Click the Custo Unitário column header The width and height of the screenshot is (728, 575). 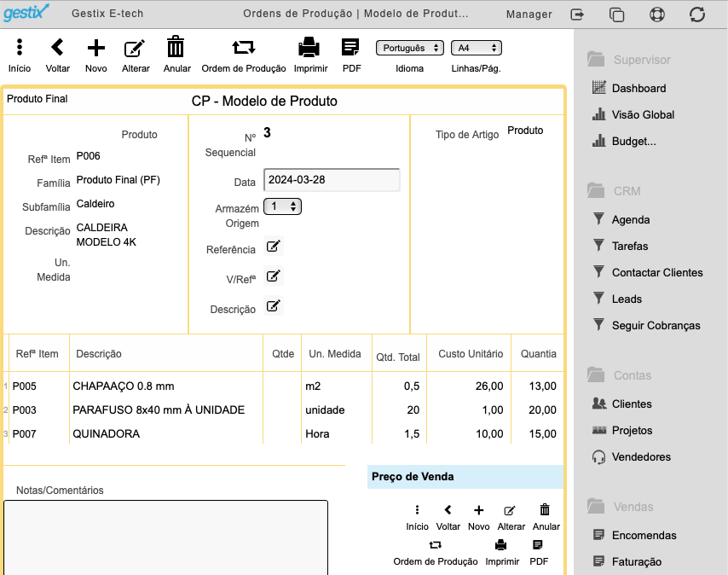click(x=471, y=354)
